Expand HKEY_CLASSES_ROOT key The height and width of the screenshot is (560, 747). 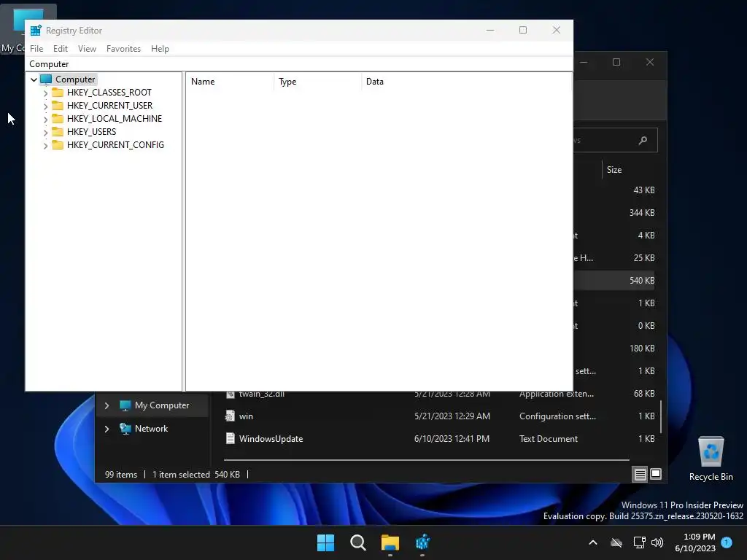(x=46, y=93)
